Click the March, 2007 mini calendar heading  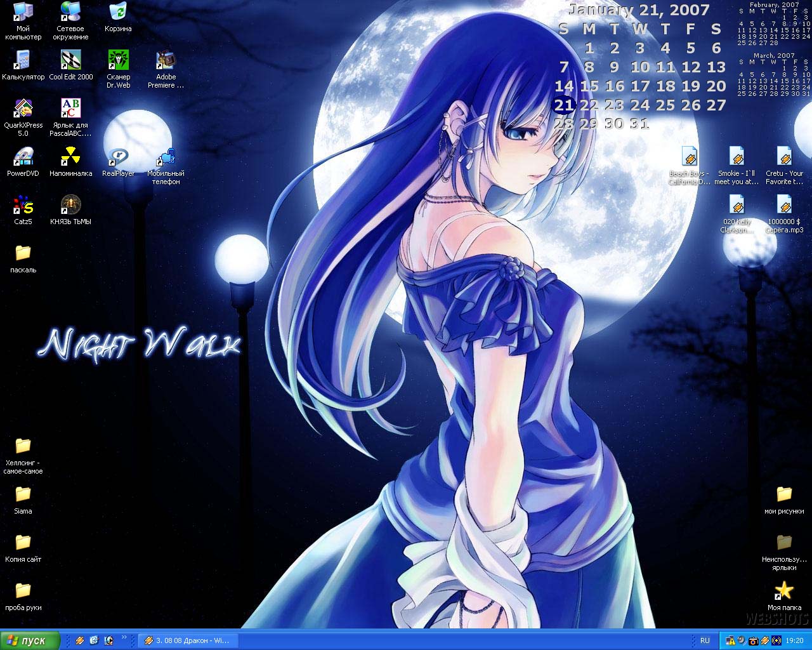pos(774,56)
